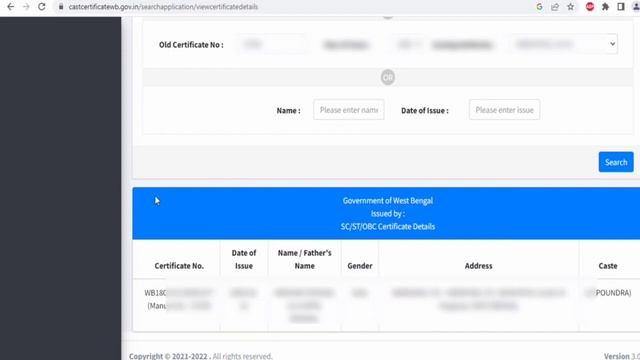Screen dimensions: 640x360
Task: Share this page icon
Action: point(555,7)
